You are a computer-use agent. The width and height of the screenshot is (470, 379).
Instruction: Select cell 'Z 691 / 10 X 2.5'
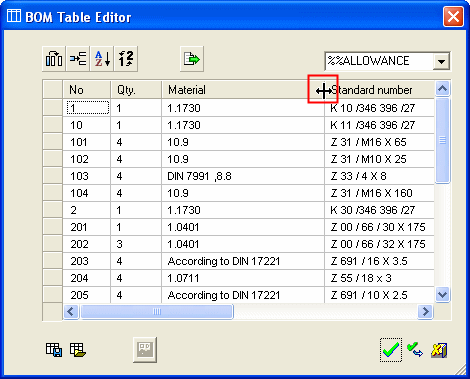(x=379, y=295)
